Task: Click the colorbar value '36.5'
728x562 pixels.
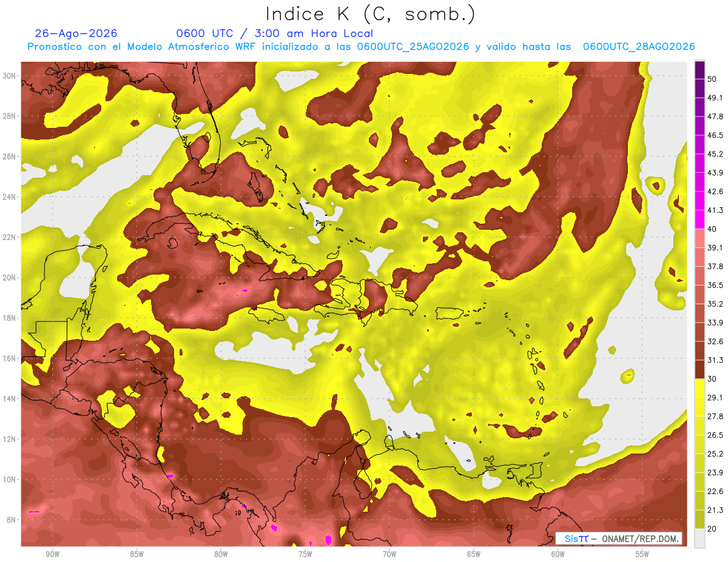Action: 715,285
